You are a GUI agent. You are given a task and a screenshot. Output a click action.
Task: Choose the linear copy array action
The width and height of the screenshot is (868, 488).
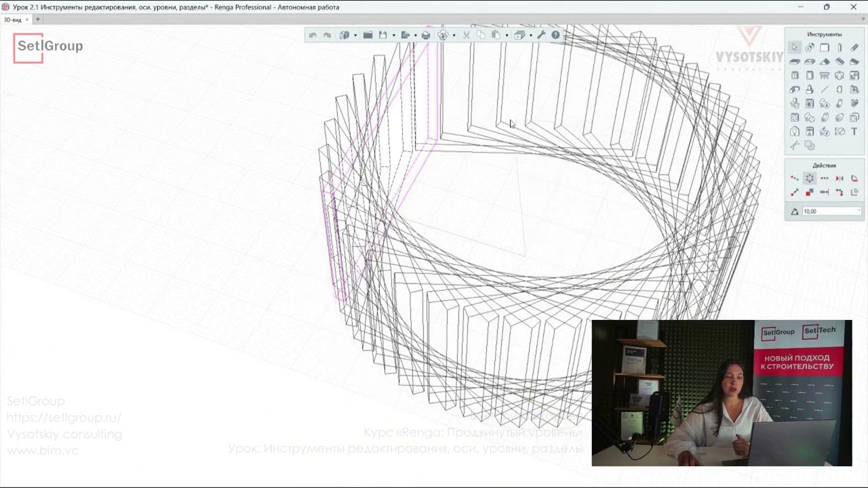coord(825,178)
